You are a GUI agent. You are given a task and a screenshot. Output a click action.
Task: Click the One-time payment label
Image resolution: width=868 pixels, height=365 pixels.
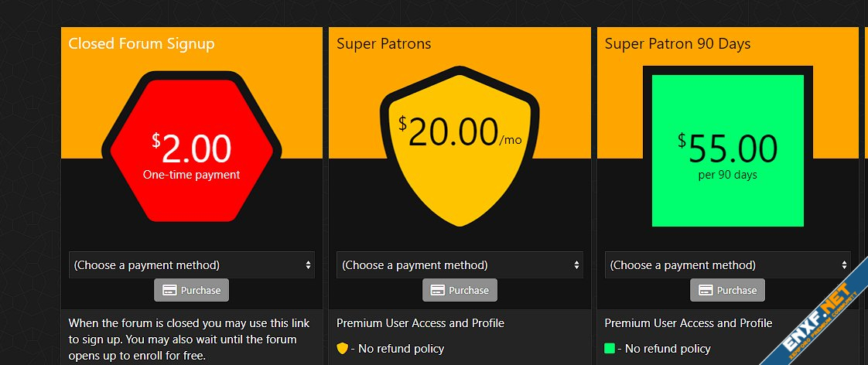tap(191, 175)
